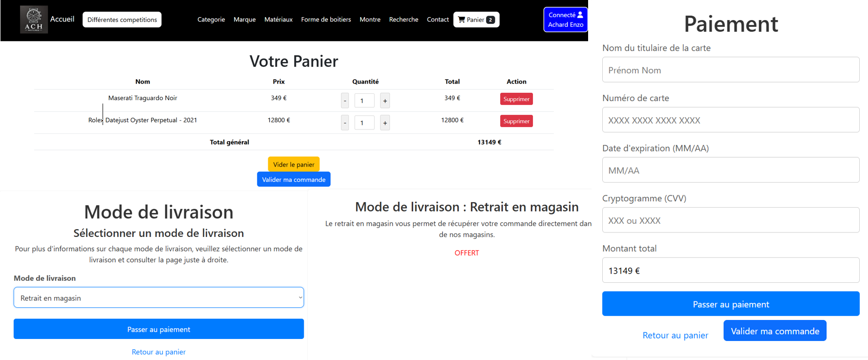Open Différentes competitions page
This screenshot has height=360, width=868.
point(122,20)
